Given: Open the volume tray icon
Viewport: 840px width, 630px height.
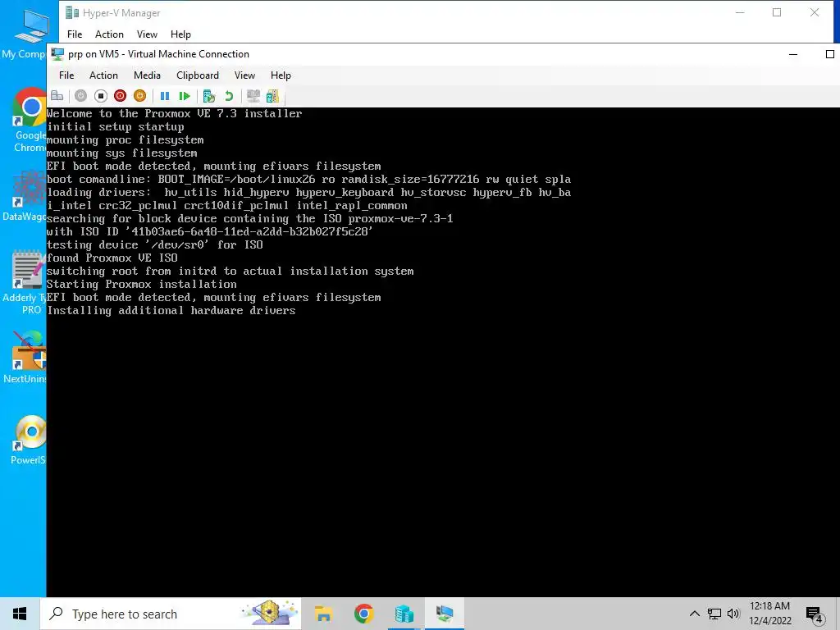Looking at the screenshot, I should pos(733,614).
